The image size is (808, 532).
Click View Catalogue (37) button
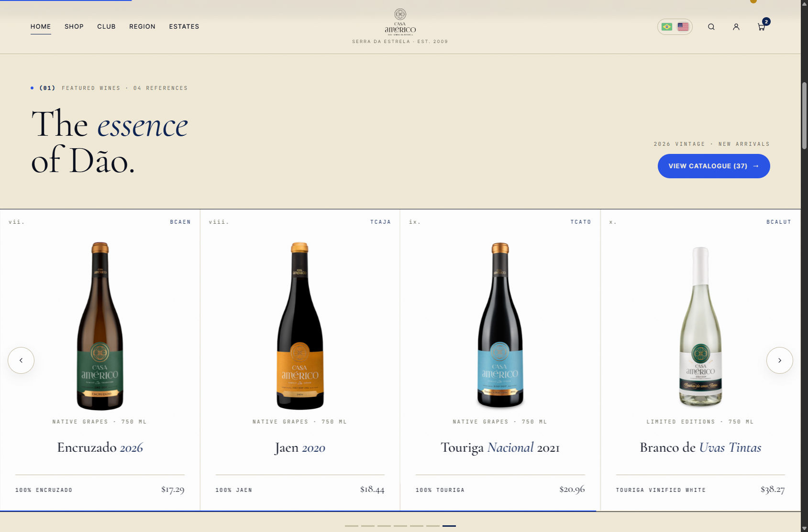[x=714, y=166]
